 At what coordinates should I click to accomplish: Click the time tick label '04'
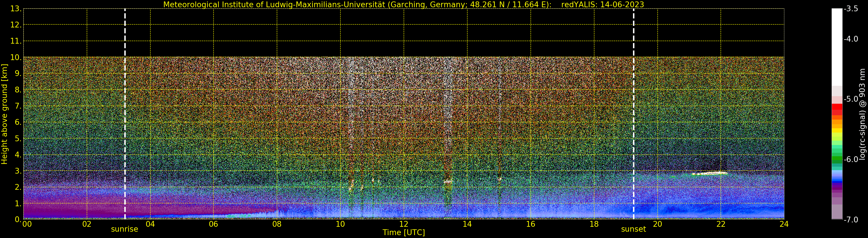pyautogui.click(x=150, y=224)
